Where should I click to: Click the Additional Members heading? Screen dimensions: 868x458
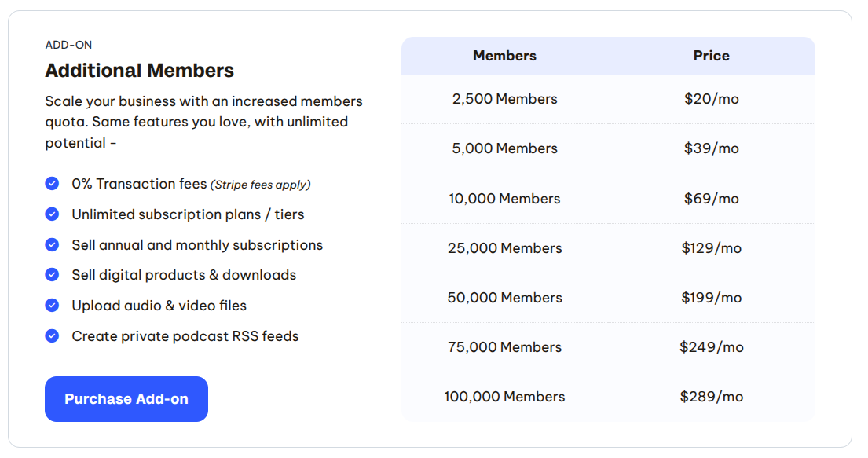pos(140,71)
